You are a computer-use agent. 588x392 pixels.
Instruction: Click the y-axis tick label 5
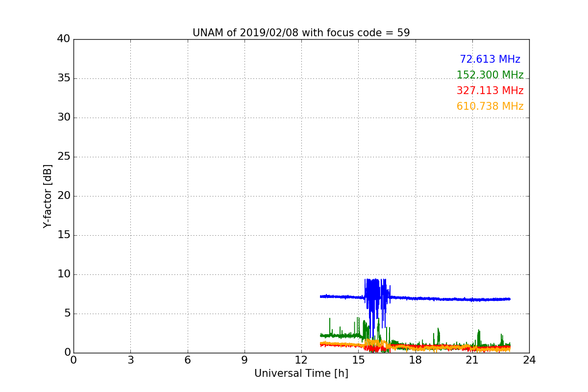pyautogui.click(x=67, y=314)
